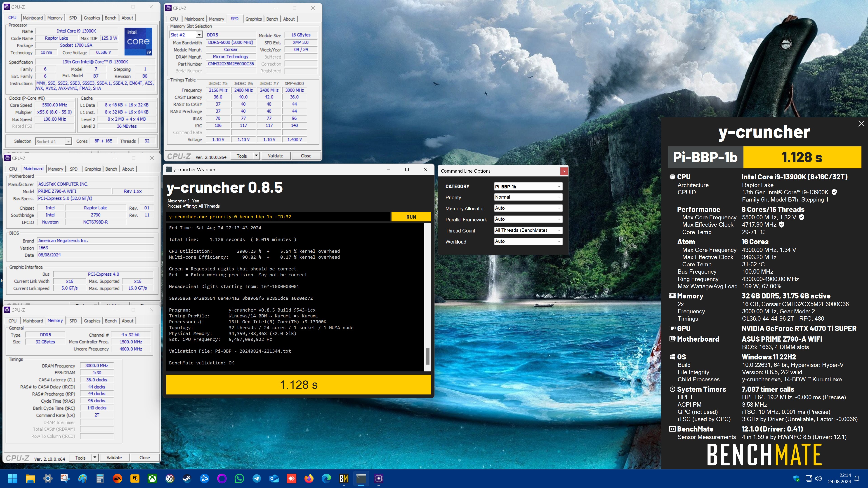The height and width of the screenshot is (488, 868).
Task: Launch Battle.net from the taskbar
Action: 205,478
